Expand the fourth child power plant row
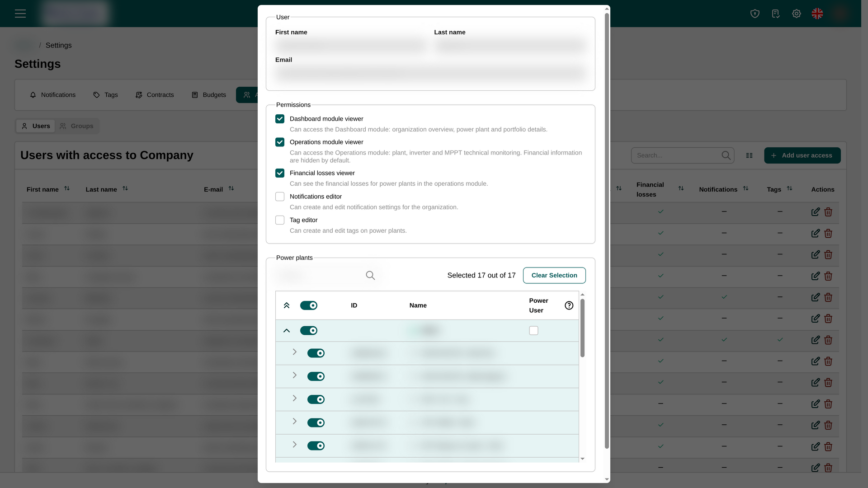The width and height of the screenshot is (868, 488). (x=294, y=421)
